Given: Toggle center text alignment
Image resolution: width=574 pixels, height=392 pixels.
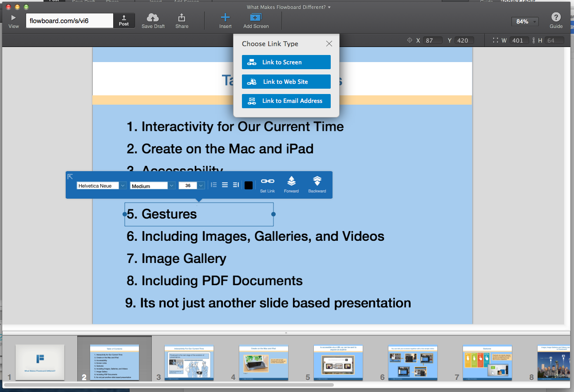Looking at the screenshot, I should (x=225, y=185).
